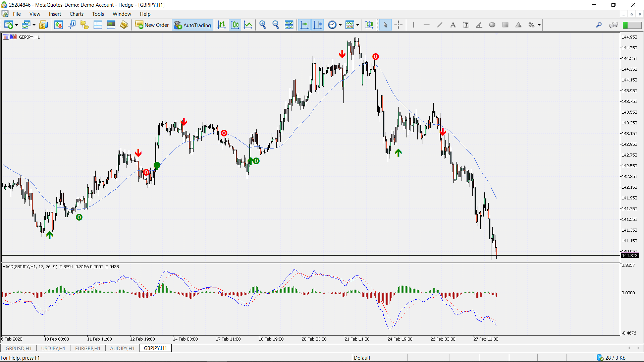The height and width of the screenshot is (362, 644).
Task: Draw a horizontal line tool
Action: click(x=426, y=25)
